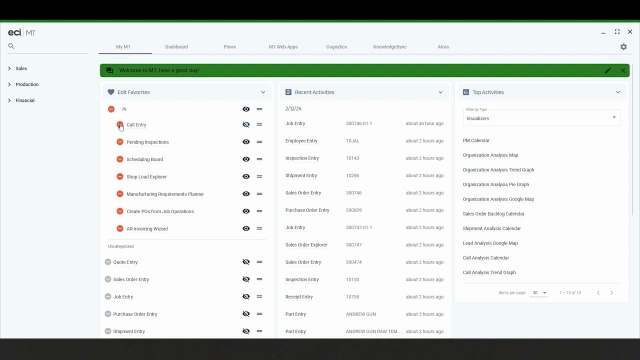Remove Shop Load Explorer from favorites
The height and width of the screenshot is (360, 640).
[x=120, y=176]
